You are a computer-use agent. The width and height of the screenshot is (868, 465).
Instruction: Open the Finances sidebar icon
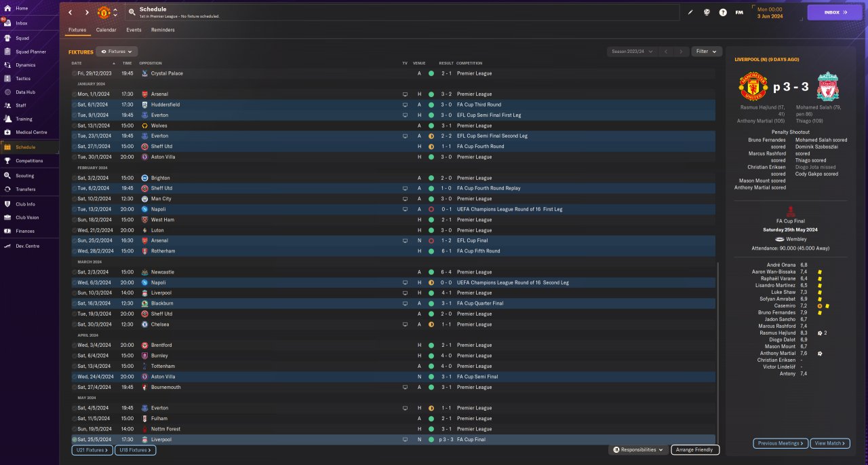point(7,231)
